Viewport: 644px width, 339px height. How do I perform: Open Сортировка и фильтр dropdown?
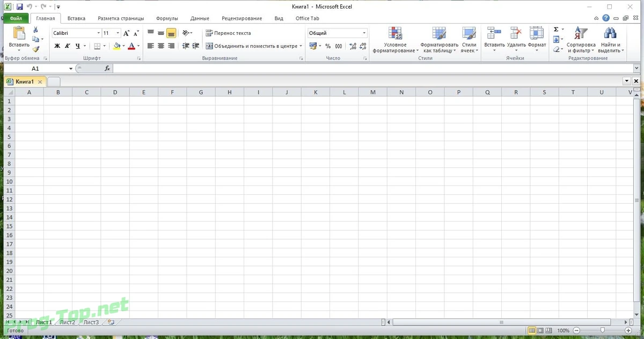581,40
